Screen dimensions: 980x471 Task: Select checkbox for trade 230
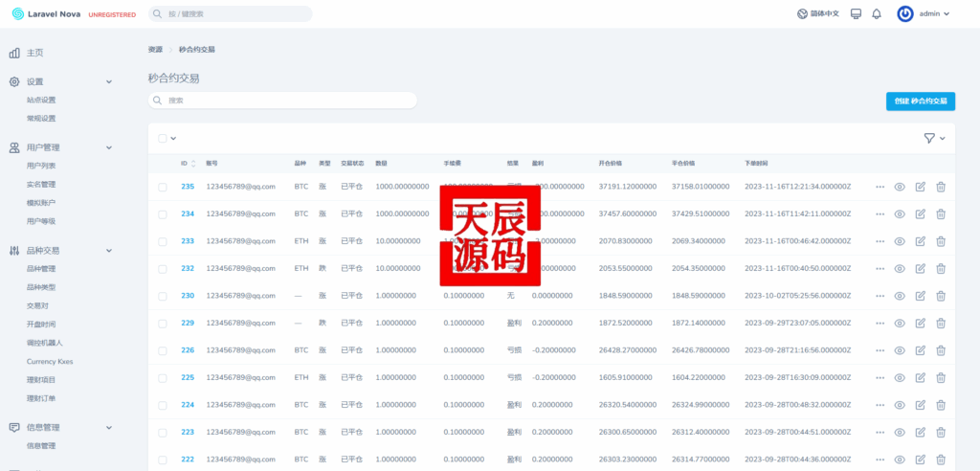click(x=163, y=296)
